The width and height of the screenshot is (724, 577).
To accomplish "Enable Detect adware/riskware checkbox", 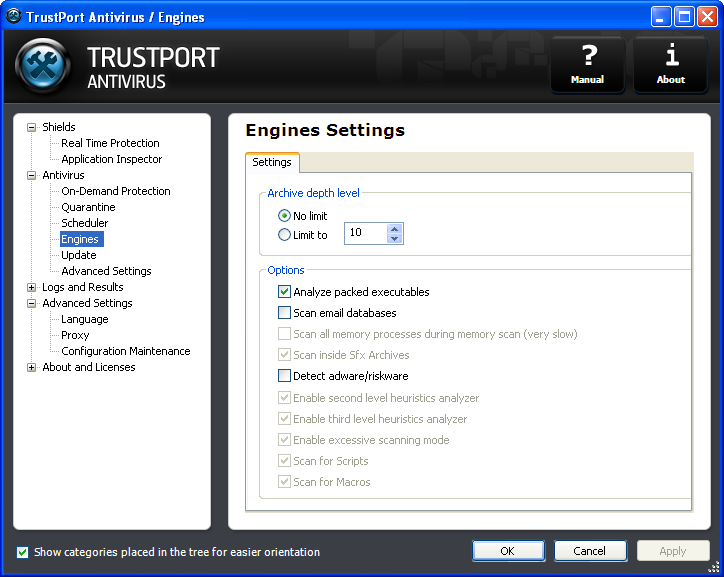I will [284, 376].
